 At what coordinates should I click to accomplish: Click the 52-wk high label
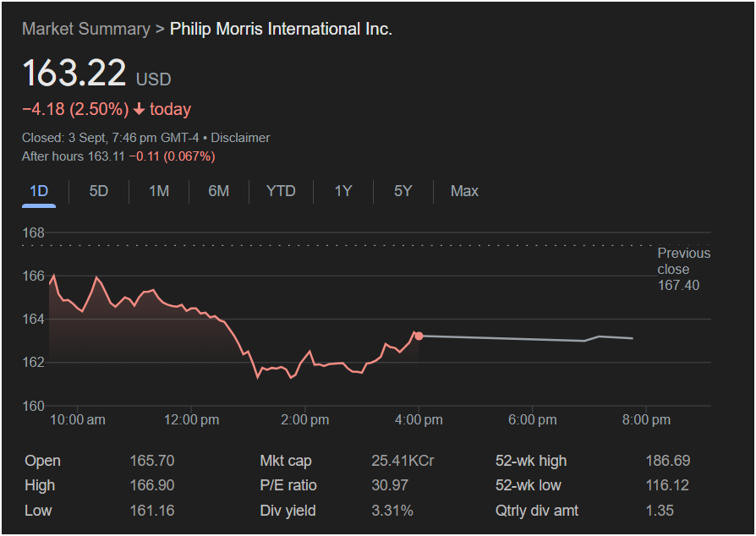(x=531, y=461)
